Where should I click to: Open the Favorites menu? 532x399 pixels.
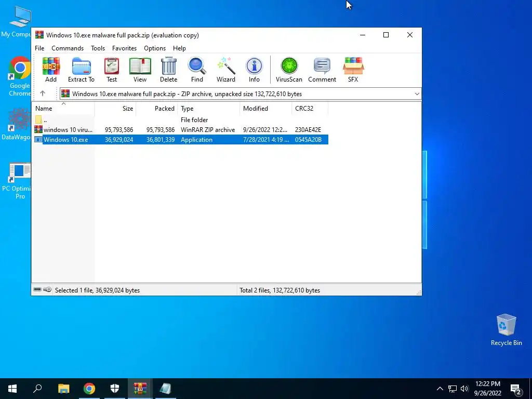(124, 48)
